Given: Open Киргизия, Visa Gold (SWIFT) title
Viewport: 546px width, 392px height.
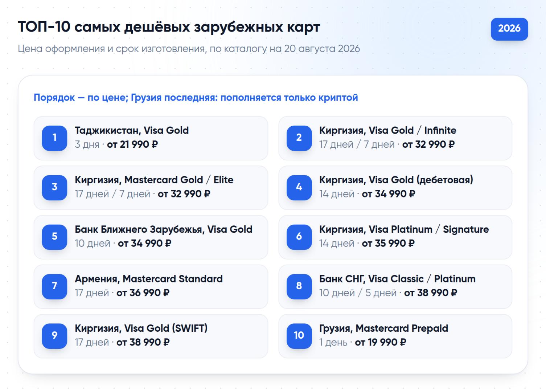Looking at the screenshot, I should [x=141, y=328].
